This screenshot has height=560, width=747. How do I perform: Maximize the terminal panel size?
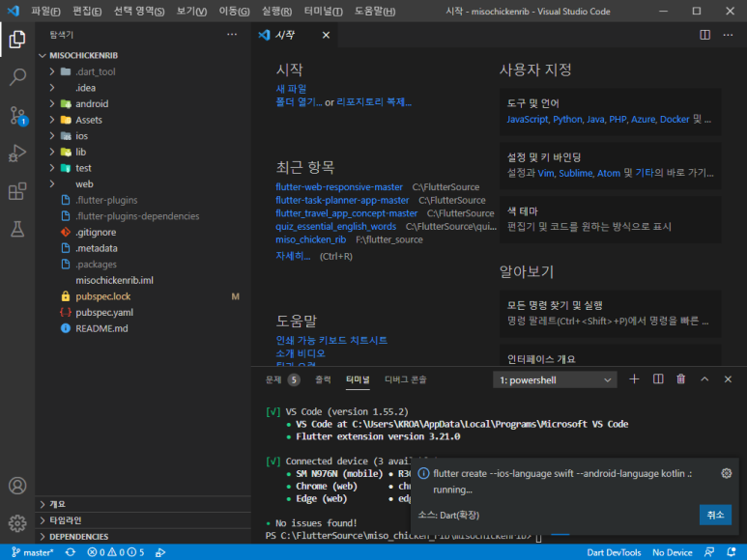coord(704,379)
